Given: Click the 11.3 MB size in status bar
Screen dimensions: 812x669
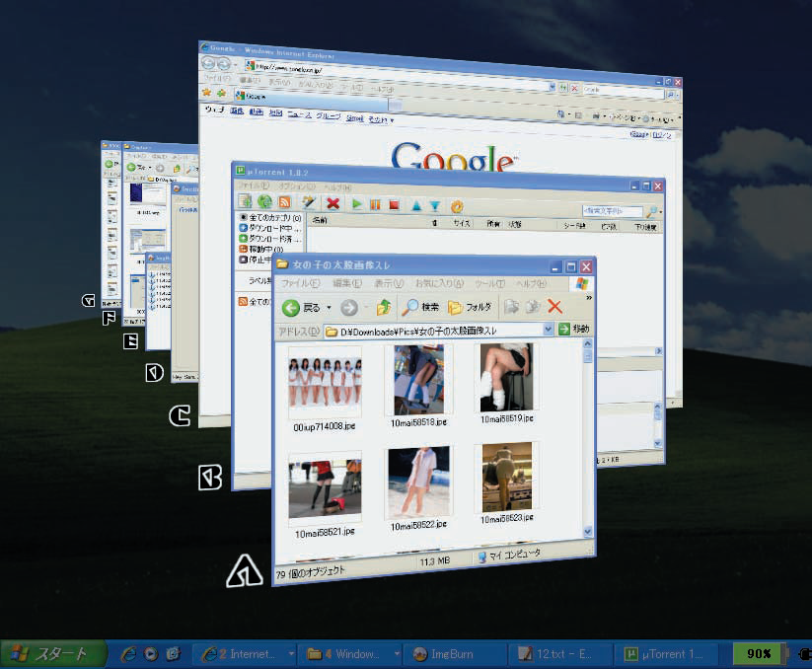Looking at the screenshot, I should coord(435,561).
